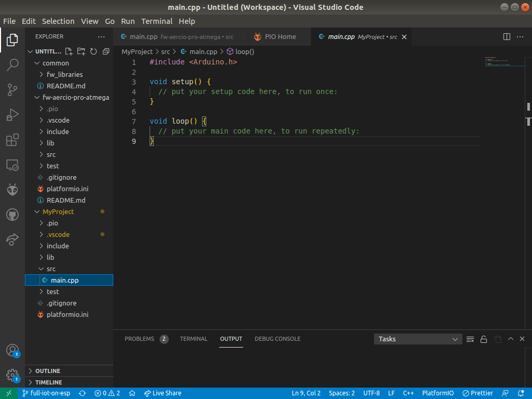The height and width of the screenshot is (399, 532).
Task: Toggle output auto-scroll lock icon
Action: pyautogui.click(x=484, y=339)
